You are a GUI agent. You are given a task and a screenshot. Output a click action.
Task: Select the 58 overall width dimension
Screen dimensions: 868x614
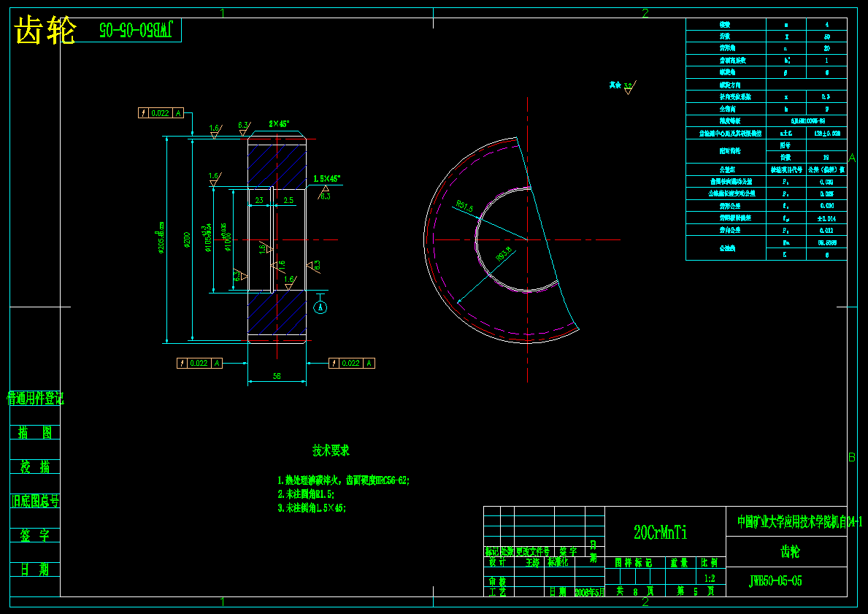pyautogui.click(x=277, y=376)
